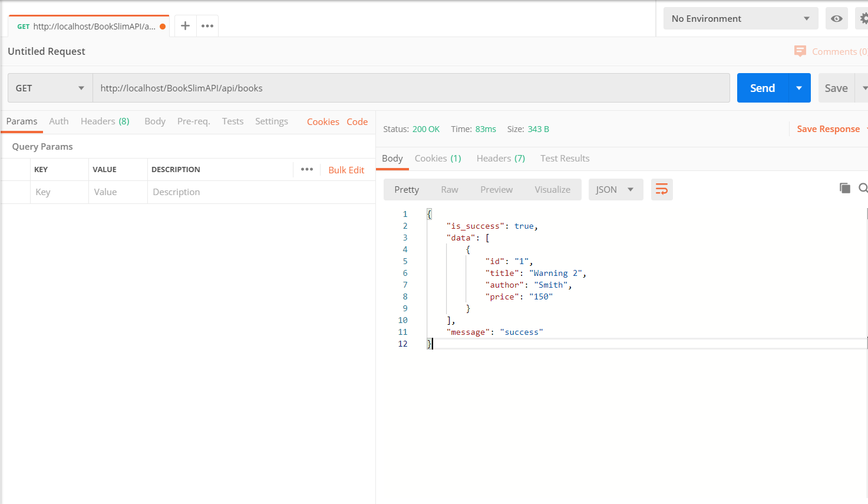Click the "150" price value
868x504 pixels.
(541, 297)
